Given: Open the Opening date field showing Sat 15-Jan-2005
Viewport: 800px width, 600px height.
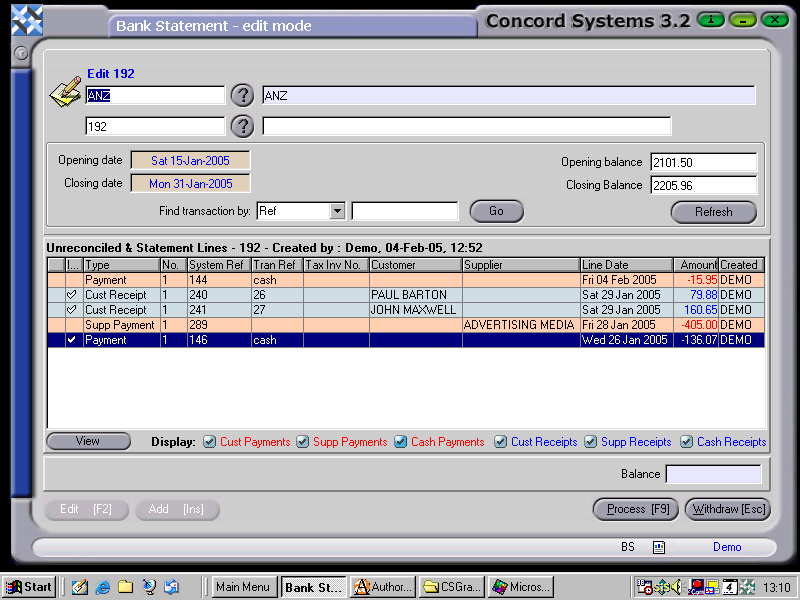Looking at the screenshot, I should pyautogui.click(x=190, y=160).
